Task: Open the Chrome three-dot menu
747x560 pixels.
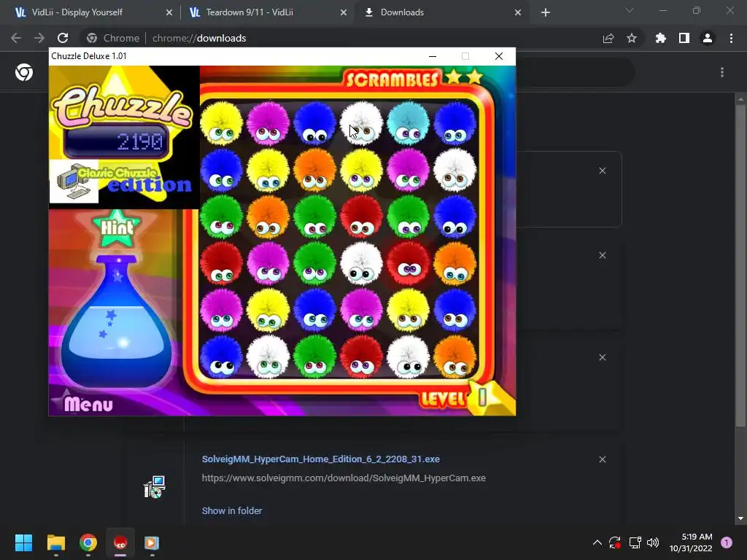Action: point(731,38)
